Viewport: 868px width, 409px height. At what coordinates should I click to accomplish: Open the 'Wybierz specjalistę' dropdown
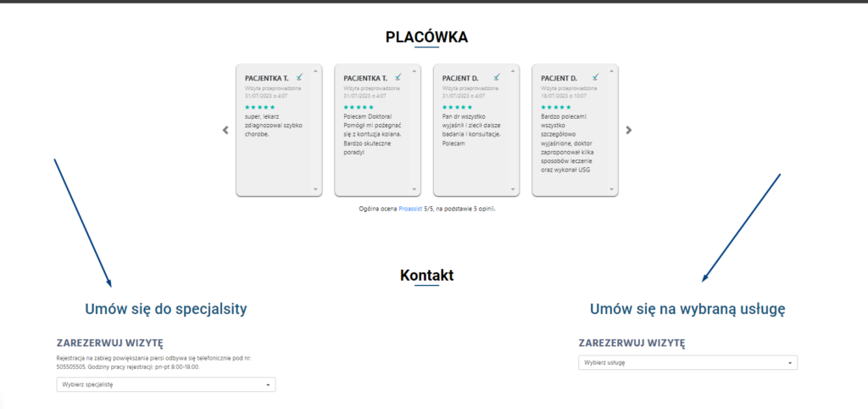(161, 384)
